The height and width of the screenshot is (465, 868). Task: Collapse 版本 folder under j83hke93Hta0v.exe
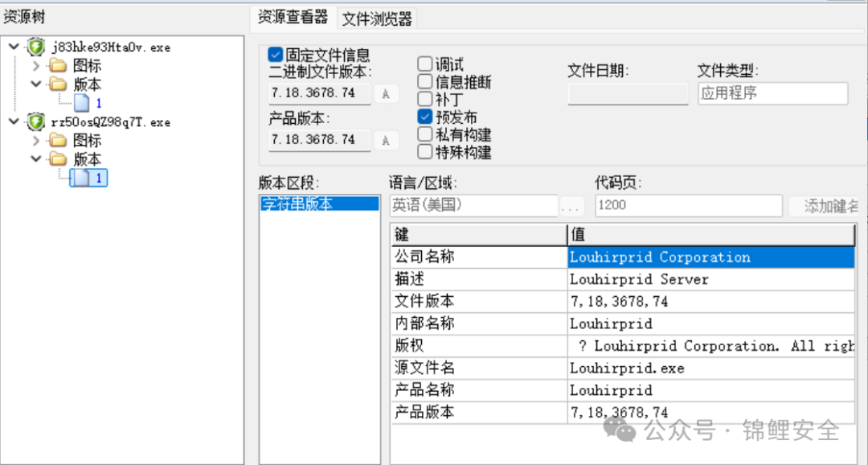click(36, 84)
